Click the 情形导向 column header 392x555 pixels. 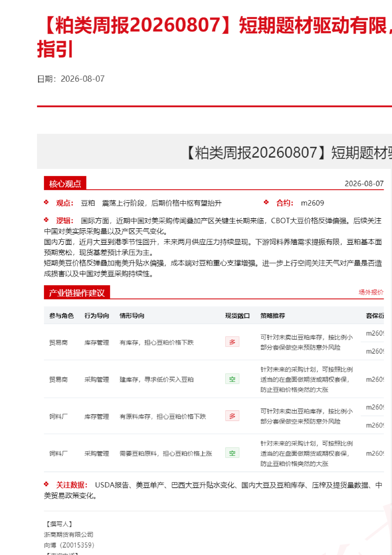(132, 316)
